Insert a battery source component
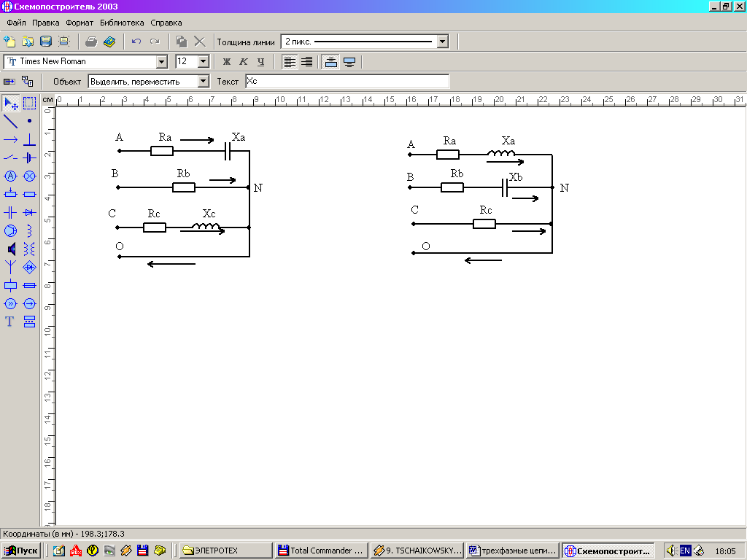Viewport: 747px width, 560px height. tap(29, 157)
